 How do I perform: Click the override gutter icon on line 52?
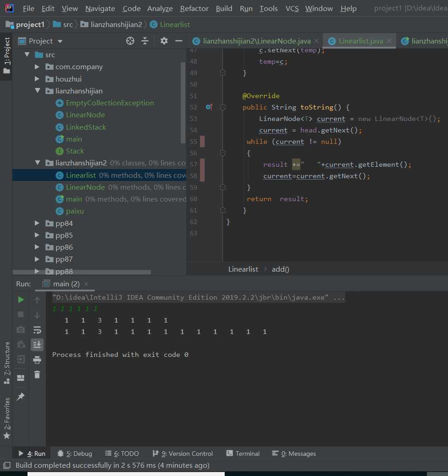209,107
